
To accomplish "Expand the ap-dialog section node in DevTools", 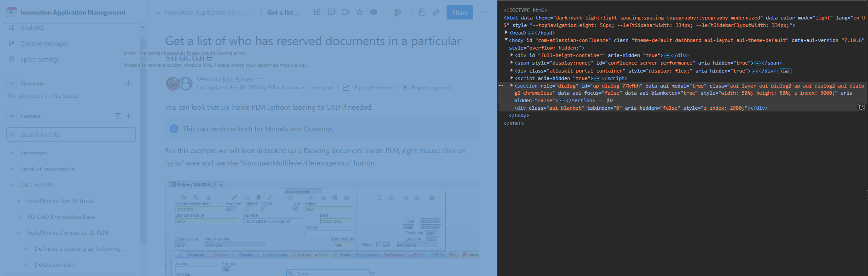I will click(x=512, y=85).
